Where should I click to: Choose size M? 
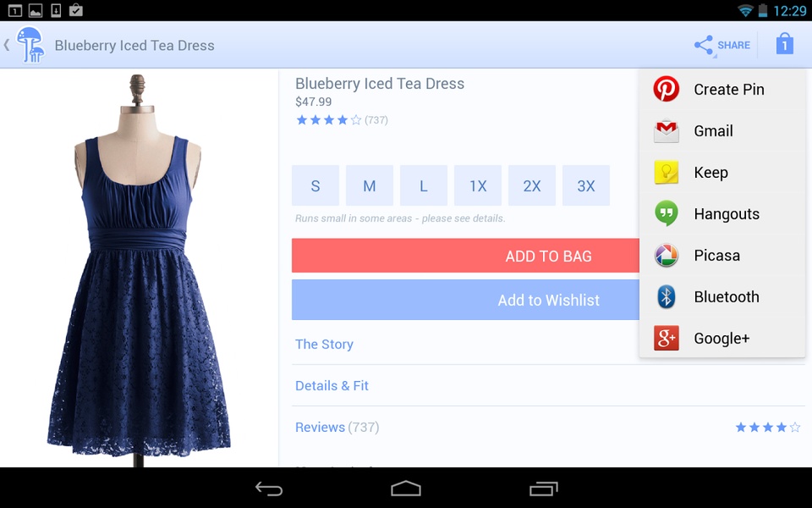pos(370,185)
